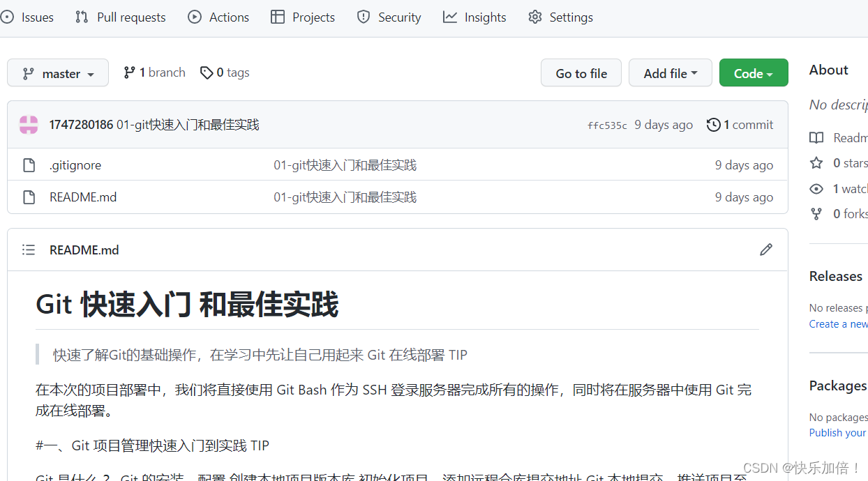Click the file icon beside .gitignore

click(29, 165)
